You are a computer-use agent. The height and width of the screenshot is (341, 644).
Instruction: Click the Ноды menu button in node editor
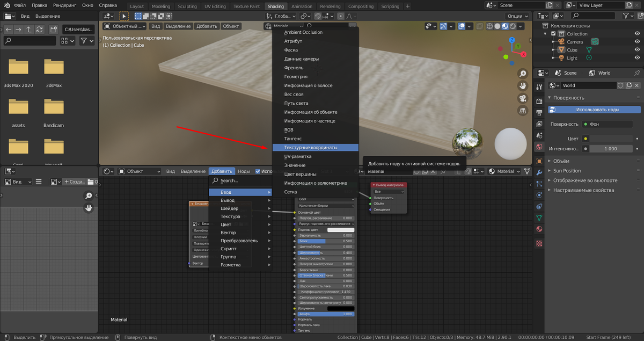[x=244, y=171]
